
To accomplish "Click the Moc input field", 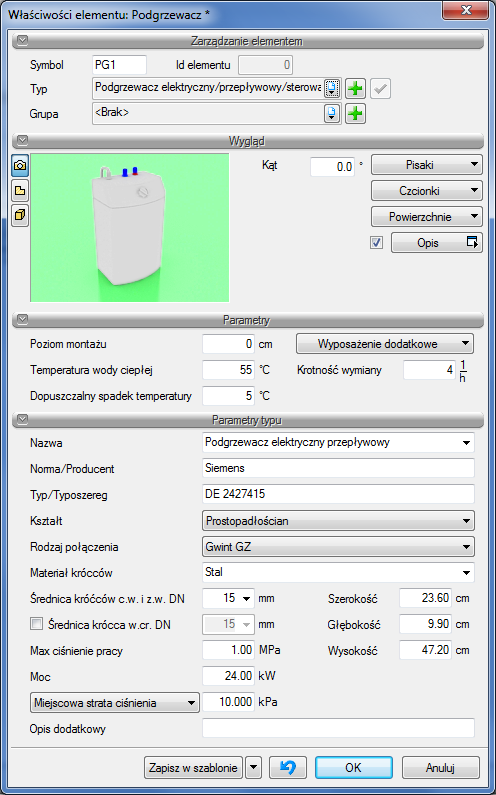I will [x=229, y=676].
